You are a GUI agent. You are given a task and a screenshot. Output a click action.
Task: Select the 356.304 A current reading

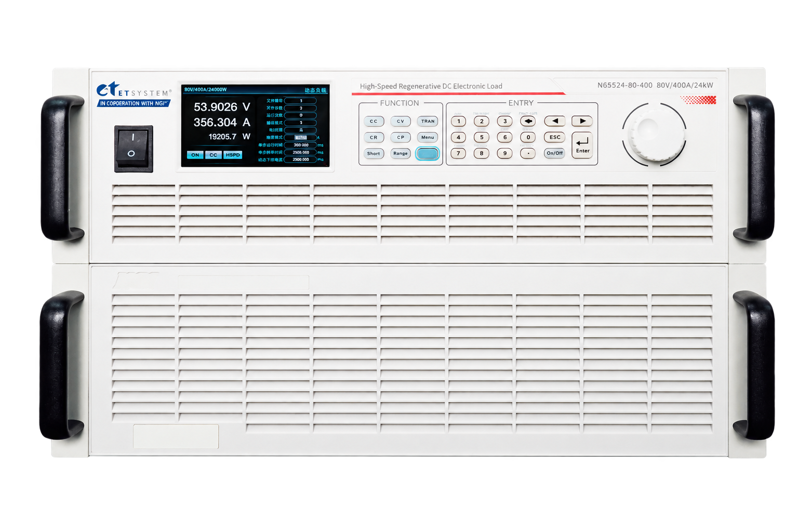click(x=222, y=123)
